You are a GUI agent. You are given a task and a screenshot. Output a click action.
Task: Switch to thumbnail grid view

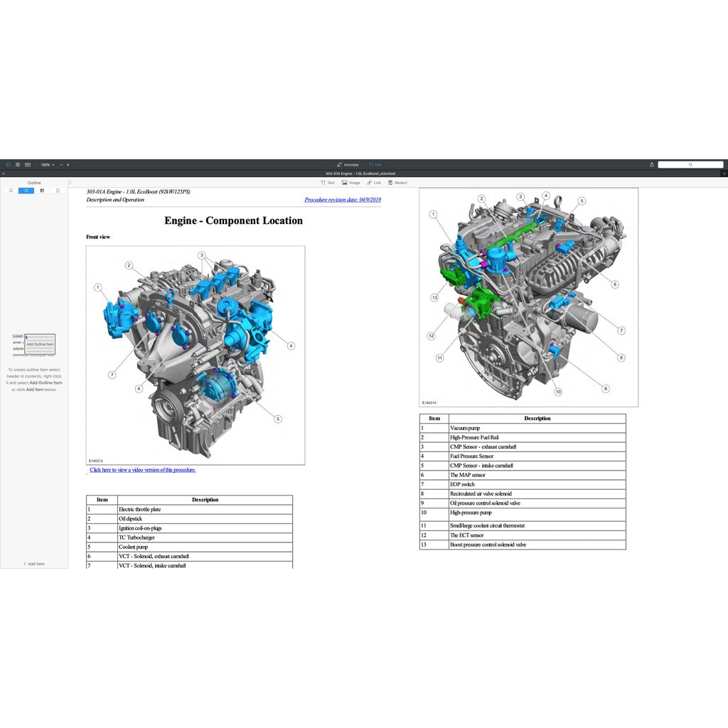[18, 164]
